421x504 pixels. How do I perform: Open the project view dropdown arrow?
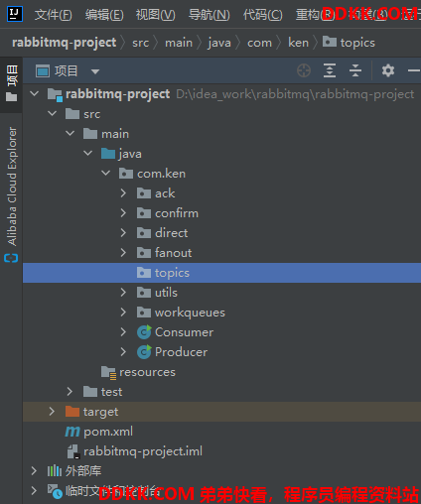click(x=95, y=71)
